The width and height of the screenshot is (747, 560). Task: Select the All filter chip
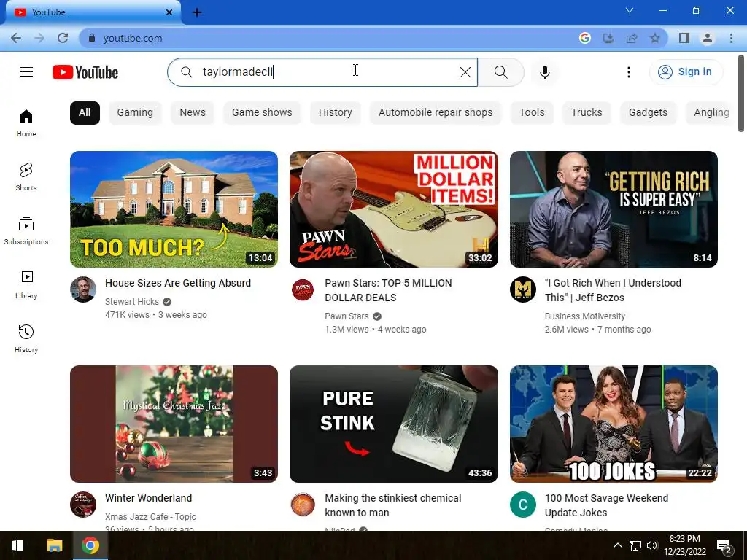(85, 113)
